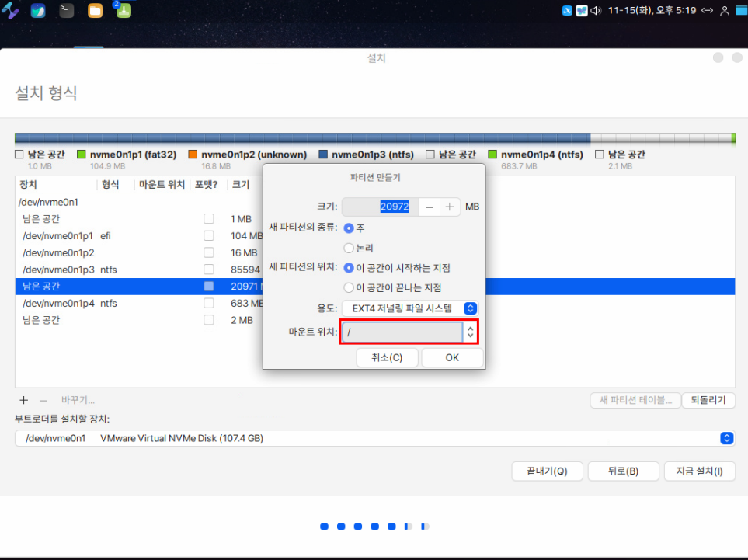
Task: Open the bootloader device dropdown
Action: (726, 438)
